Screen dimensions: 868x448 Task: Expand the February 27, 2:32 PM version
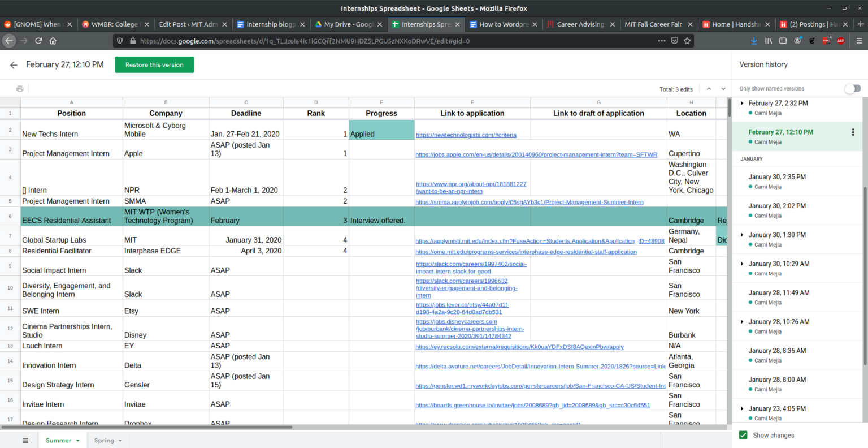[x=742, y=104]
